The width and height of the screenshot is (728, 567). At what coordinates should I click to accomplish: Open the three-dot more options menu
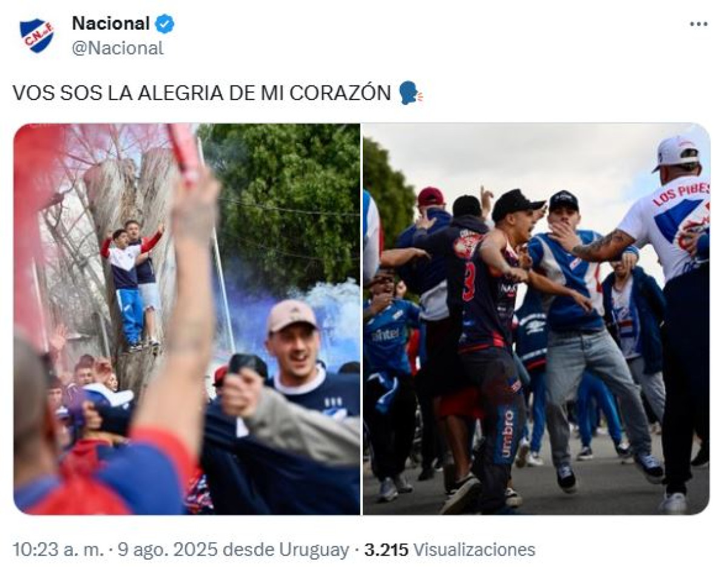pos(698,24)
